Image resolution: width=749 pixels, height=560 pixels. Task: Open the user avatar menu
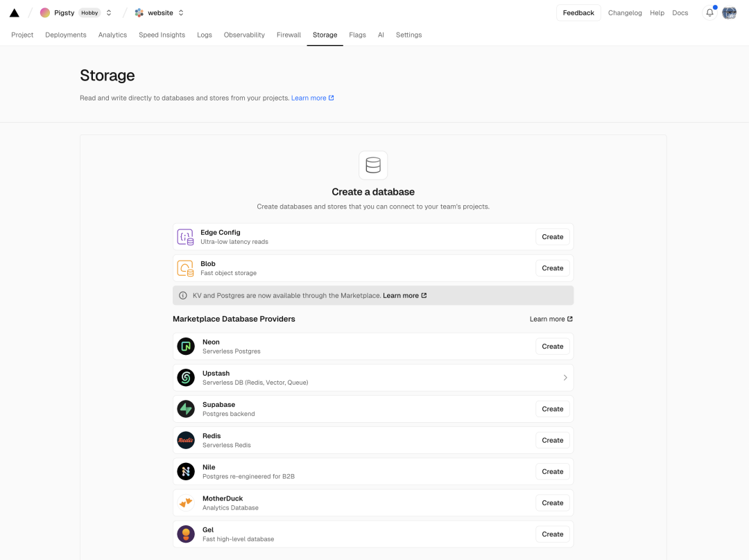point(729,12)
